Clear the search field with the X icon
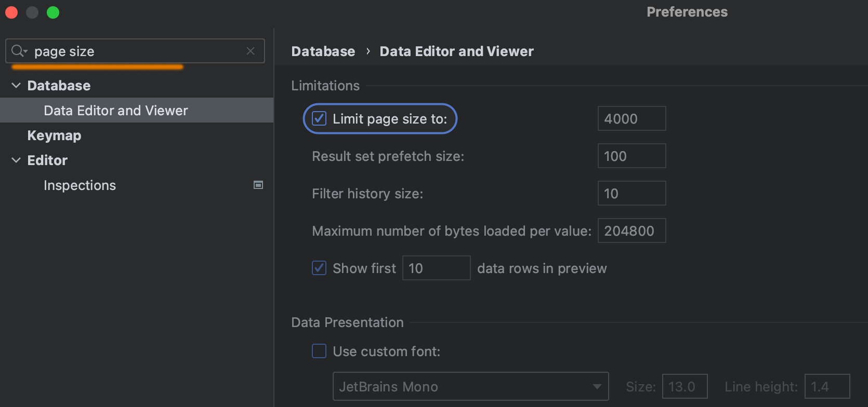The image size is (868, 407). click(251, 51)
